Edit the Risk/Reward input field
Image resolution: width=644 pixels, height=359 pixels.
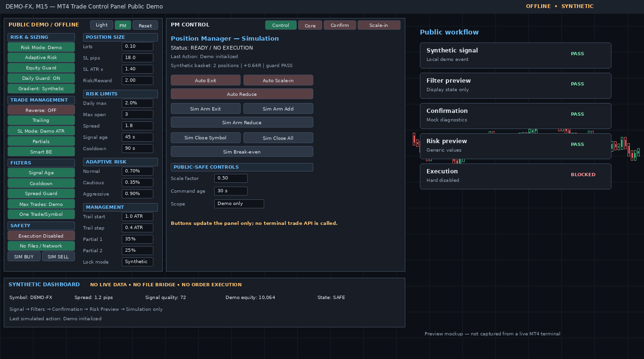(x=137, y=80)
